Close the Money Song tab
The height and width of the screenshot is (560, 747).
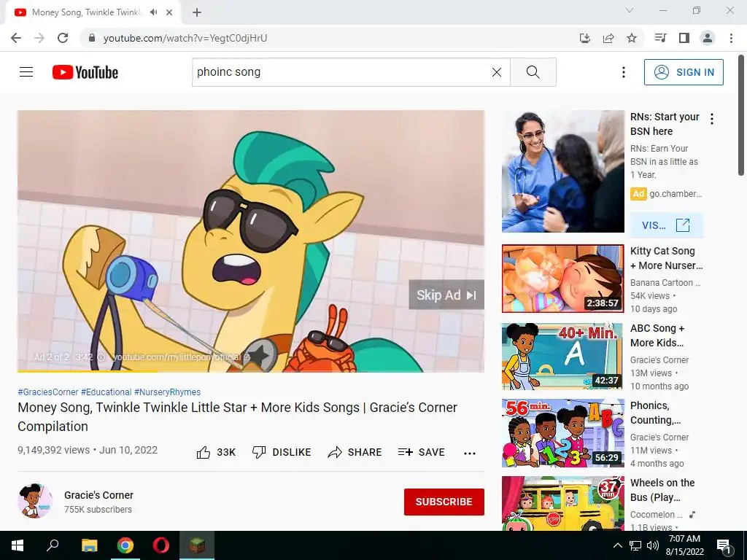pos(169,12)
